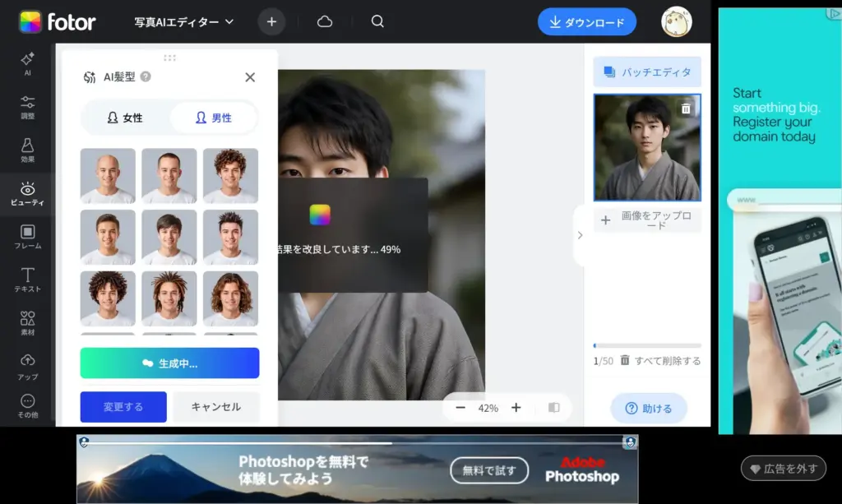Open the バッチエディタ batch editor
Image resolution: width=842 pixels, height=504 pixels.
[x=647, y=72]
